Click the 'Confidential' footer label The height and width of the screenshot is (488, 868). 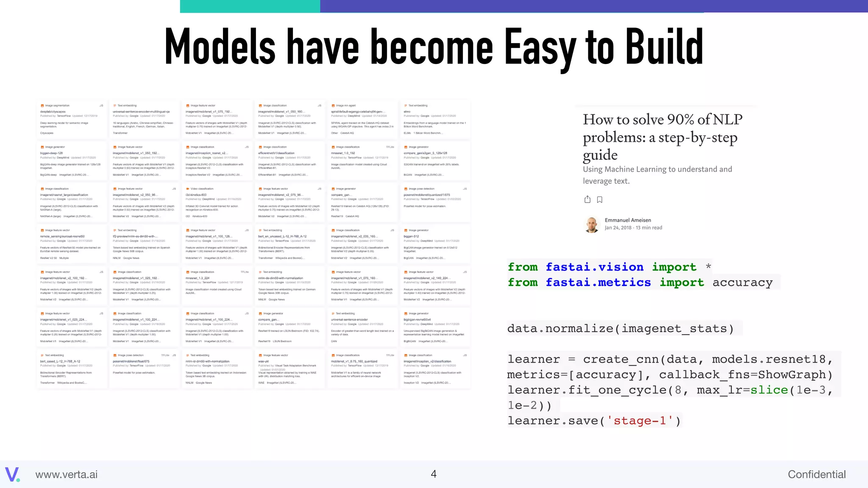[x=817, y=474]
